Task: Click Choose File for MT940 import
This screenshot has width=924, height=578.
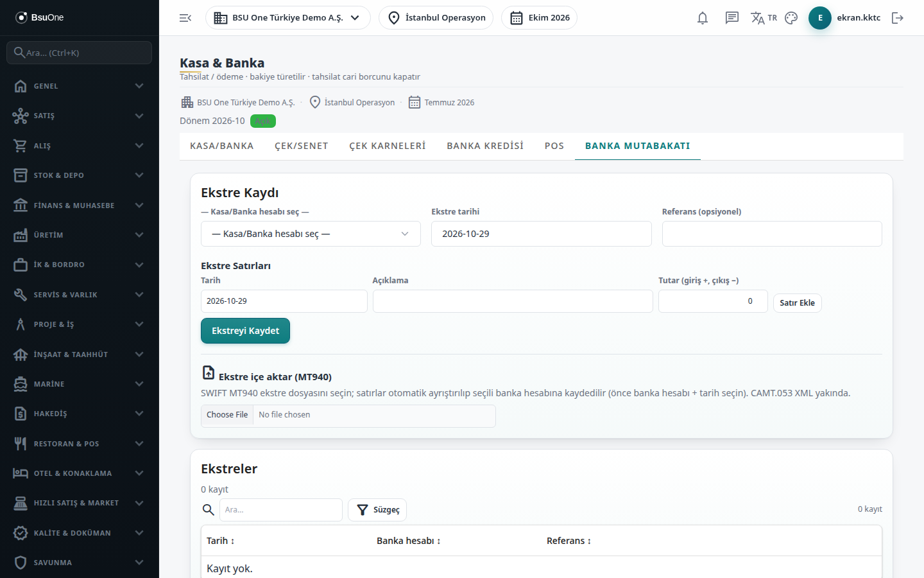Action: point(227,415)
